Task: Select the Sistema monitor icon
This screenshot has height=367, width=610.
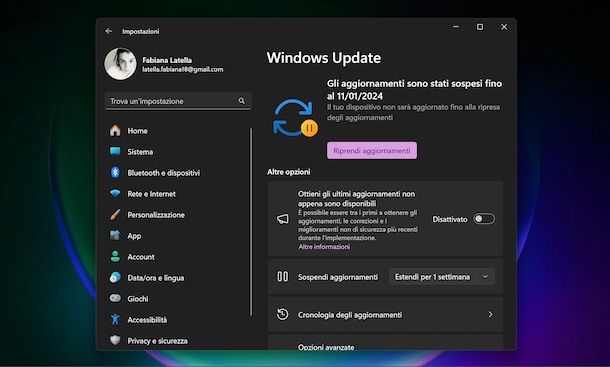Action: pos(115,151)
